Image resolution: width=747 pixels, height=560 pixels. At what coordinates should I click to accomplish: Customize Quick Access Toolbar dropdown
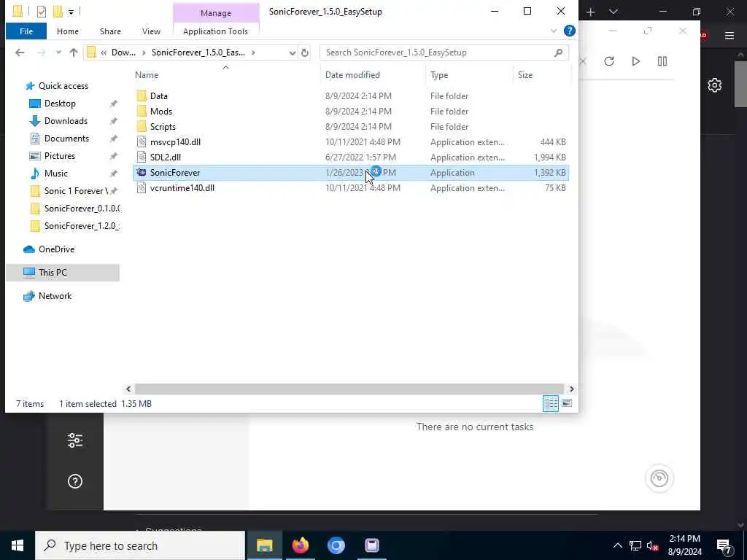(71, 12)
